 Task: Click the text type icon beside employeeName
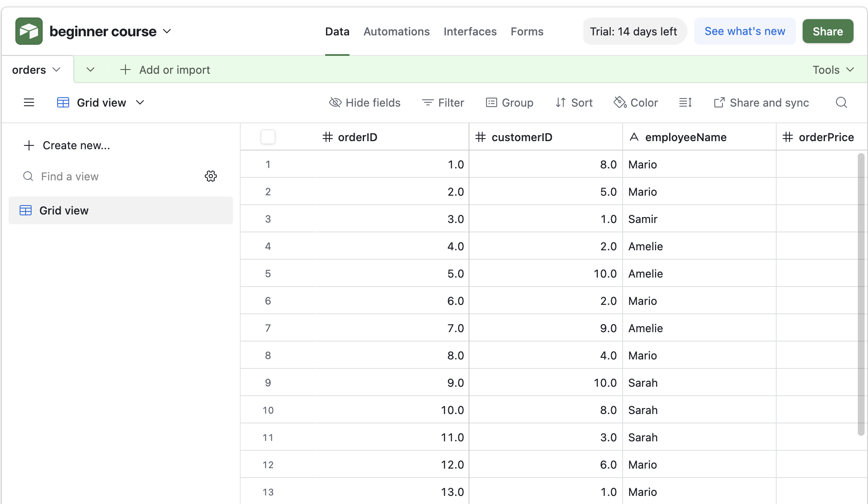tap(634, 137)
